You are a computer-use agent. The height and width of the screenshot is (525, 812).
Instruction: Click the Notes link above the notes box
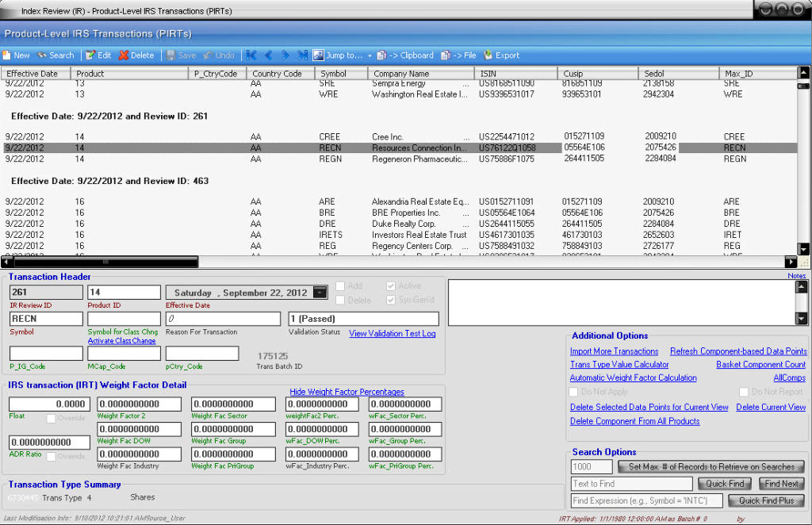[796, 276]
